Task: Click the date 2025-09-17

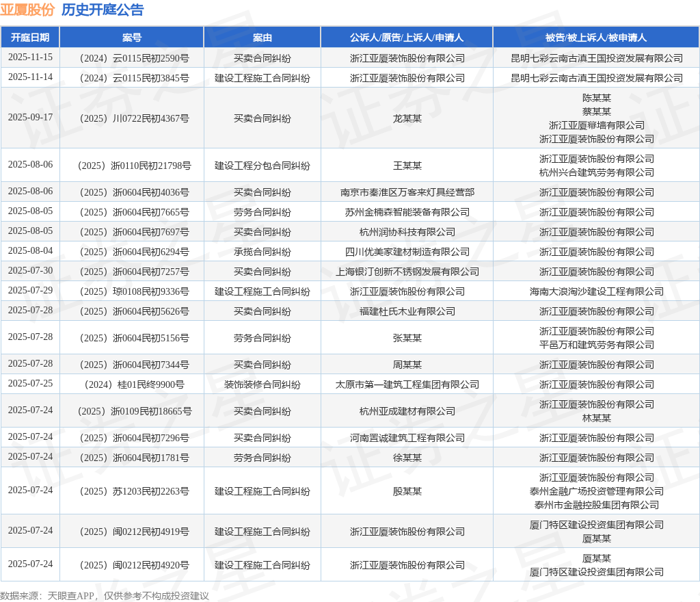Action: click(30, 117)
